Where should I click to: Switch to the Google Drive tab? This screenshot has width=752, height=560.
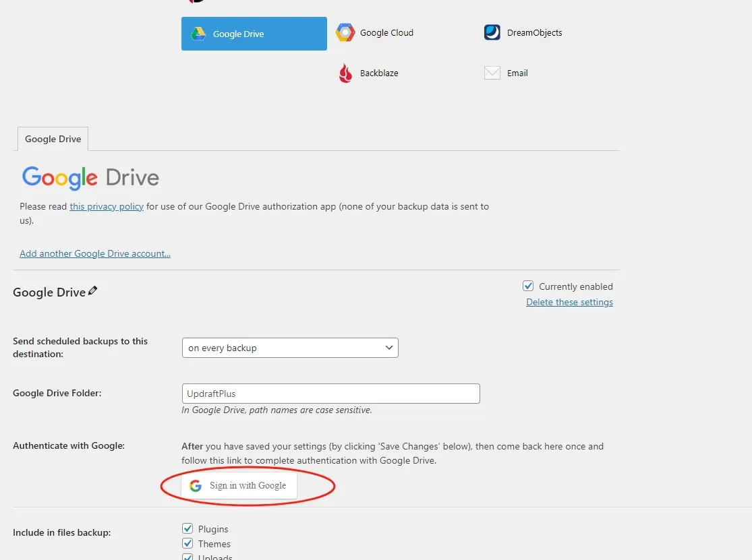53,139
